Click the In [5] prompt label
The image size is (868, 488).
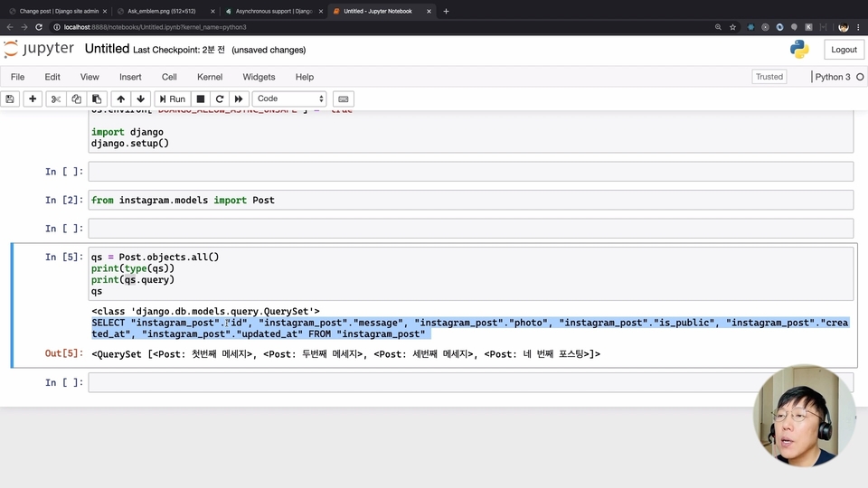pos(63,258)
